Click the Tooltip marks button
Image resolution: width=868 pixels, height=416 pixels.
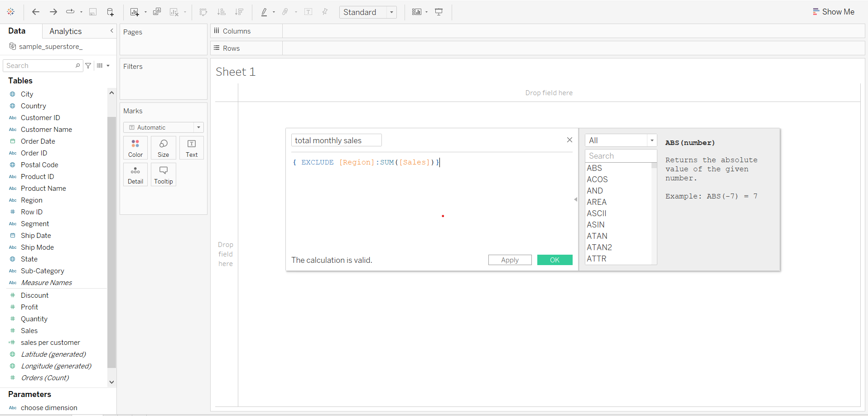click(x=164, y=174)
